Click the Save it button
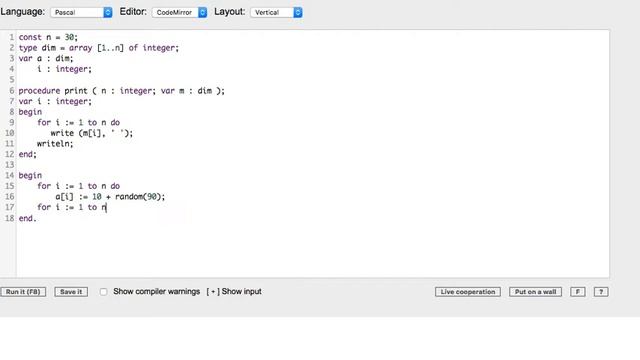Image resolution: width=640 pixels, height=360 pixels. (x=71, y=292)
